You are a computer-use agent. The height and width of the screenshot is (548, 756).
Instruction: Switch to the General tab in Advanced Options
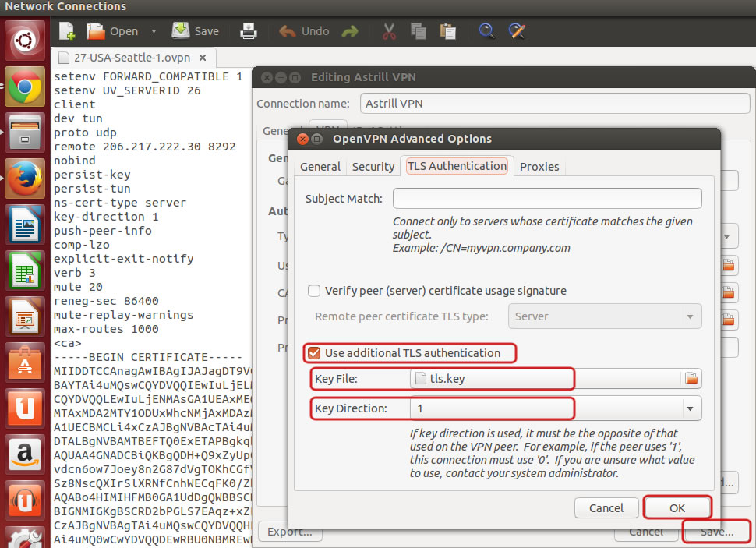[320, 167]
